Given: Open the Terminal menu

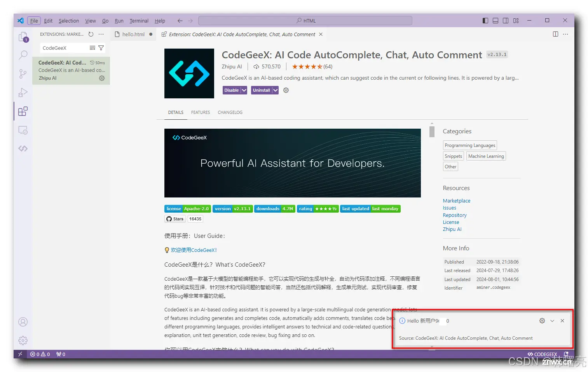Looking at the screenshot, I should point(139,21).
